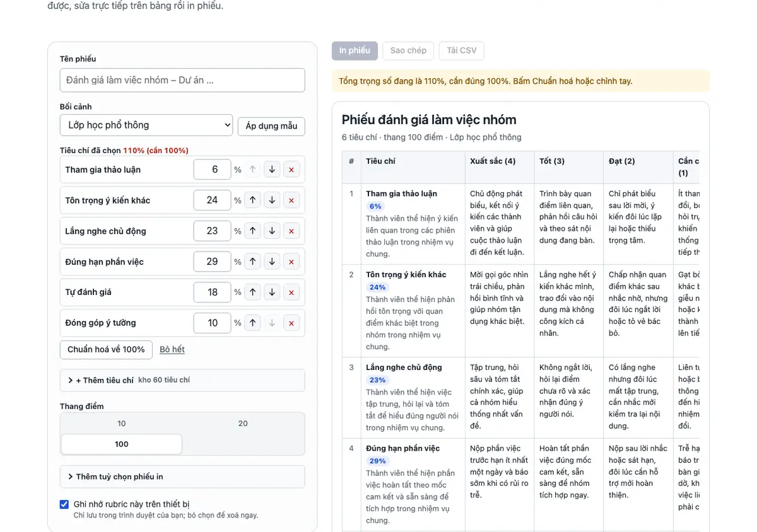Click the 6% badge in the table
Image resolution: width=757 pixels, height=532 pixels.
click(375, 206)
